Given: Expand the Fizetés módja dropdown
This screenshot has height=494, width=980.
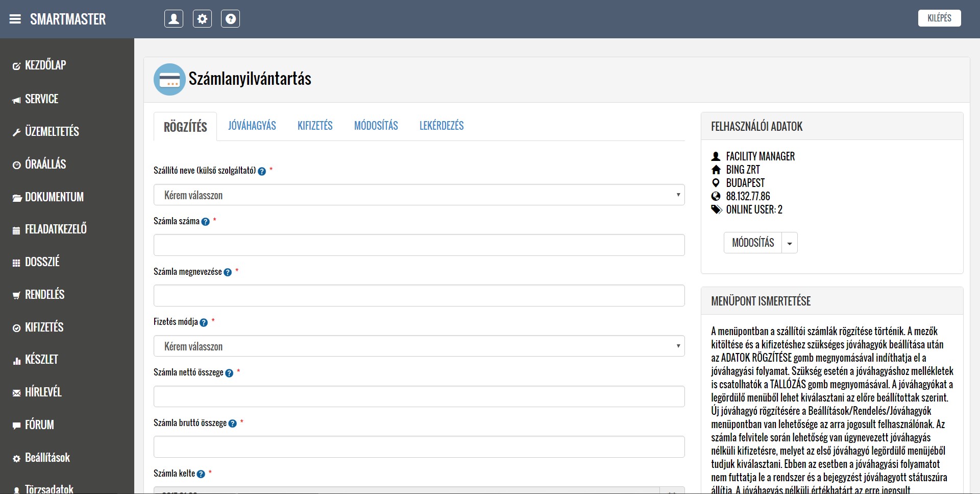Looking at the screenshot, I should pyautogui.click(x=419, y=346).
